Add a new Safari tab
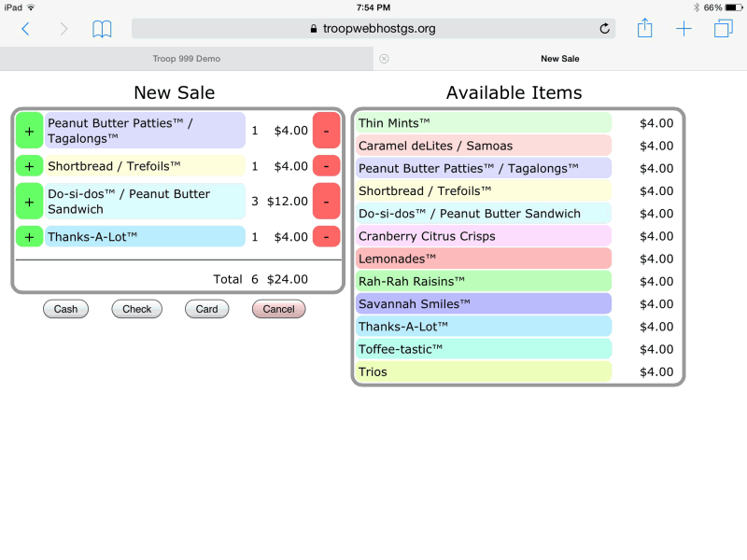 point(684,29)
